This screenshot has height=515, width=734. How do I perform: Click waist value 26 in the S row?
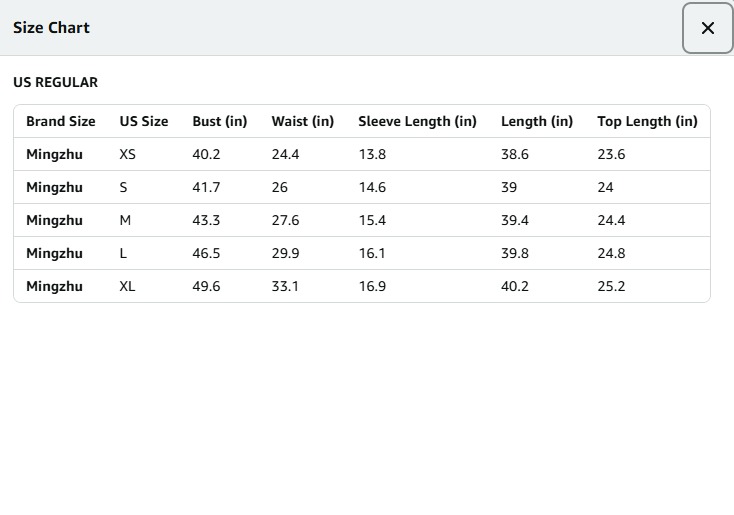point(280,187)
